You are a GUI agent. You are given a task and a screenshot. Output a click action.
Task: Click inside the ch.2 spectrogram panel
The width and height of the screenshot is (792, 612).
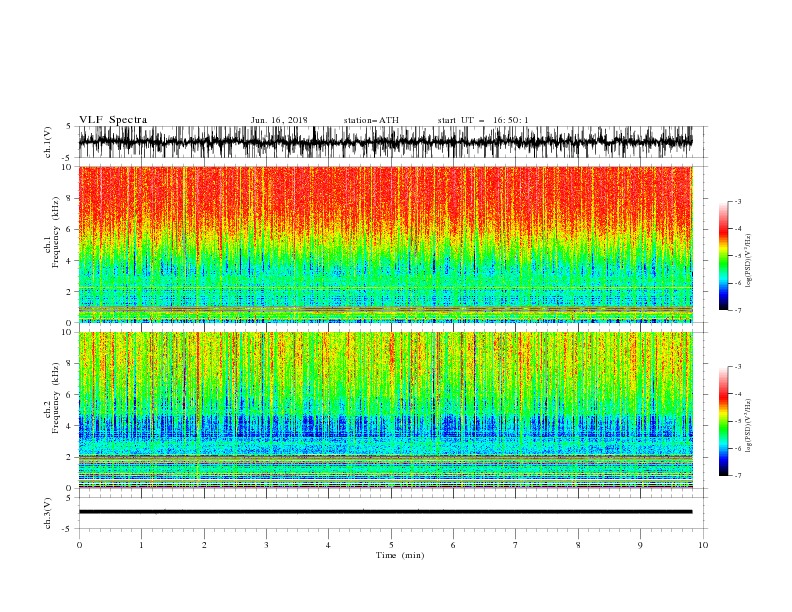tap(385, 410)
